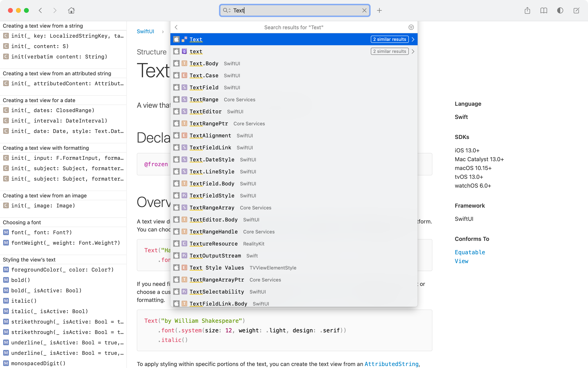Choose TextureResource RealityKit result
The image size is (588, 368).
coord(214,244)
